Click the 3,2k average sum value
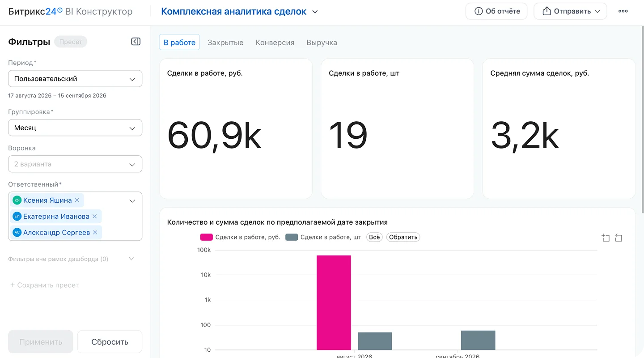The height and width of the screenshot is (358, 644). (525, 135)
